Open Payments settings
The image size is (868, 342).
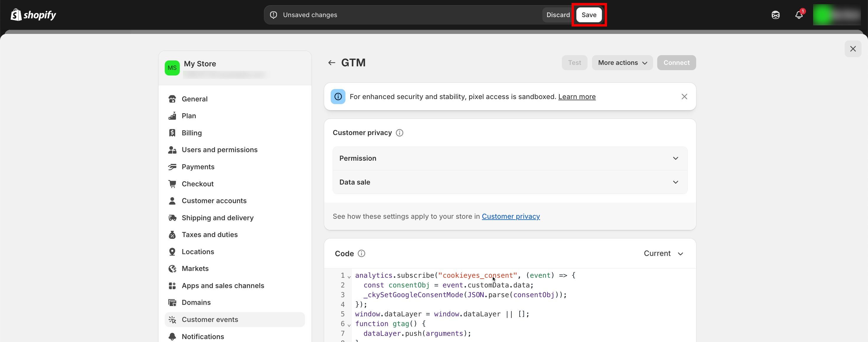[x=234, y=167]
